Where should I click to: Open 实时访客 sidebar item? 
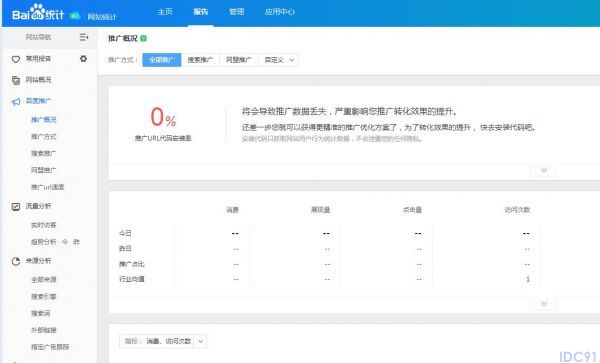[44, 225]
